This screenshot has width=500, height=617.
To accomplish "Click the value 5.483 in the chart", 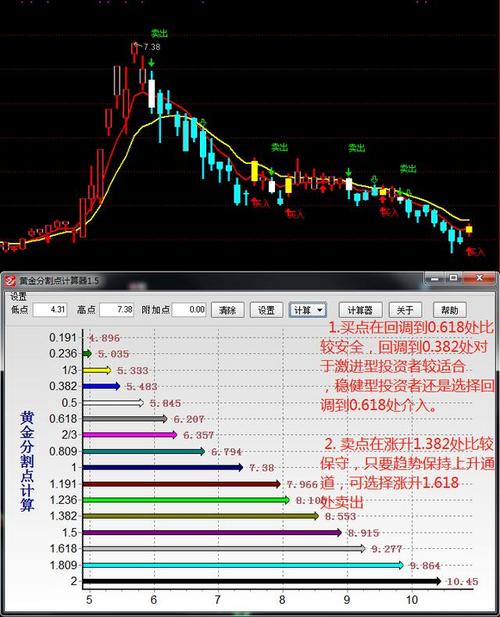I will point(142,387).
